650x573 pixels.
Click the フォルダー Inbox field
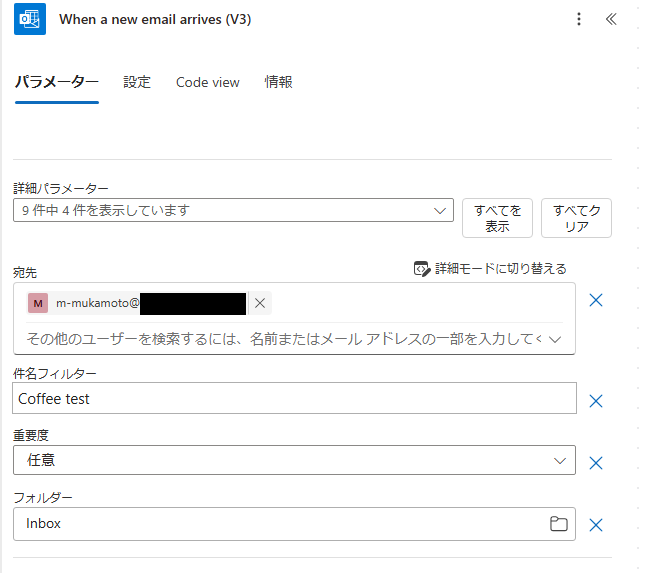coord(294,524)
